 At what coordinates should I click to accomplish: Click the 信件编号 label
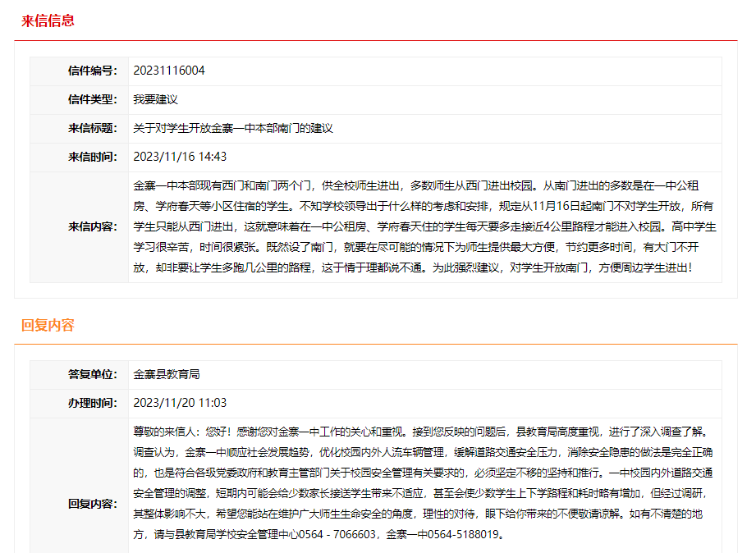(93, 71)
